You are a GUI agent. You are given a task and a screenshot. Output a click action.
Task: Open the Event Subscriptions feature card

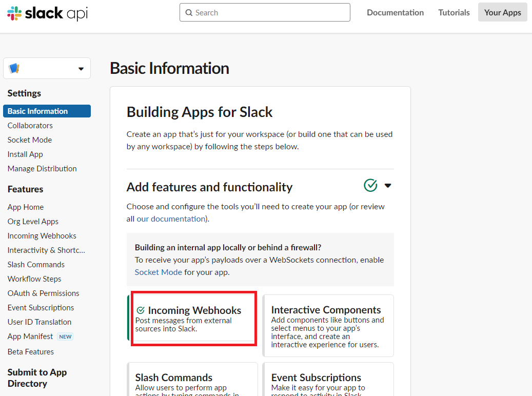point(328,380)
